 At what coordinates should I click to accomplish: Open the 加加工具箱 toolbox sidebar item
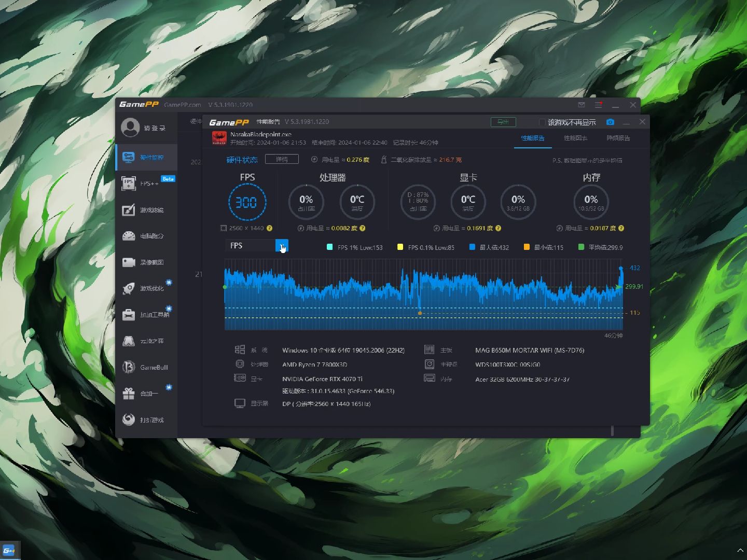(146, 315)
